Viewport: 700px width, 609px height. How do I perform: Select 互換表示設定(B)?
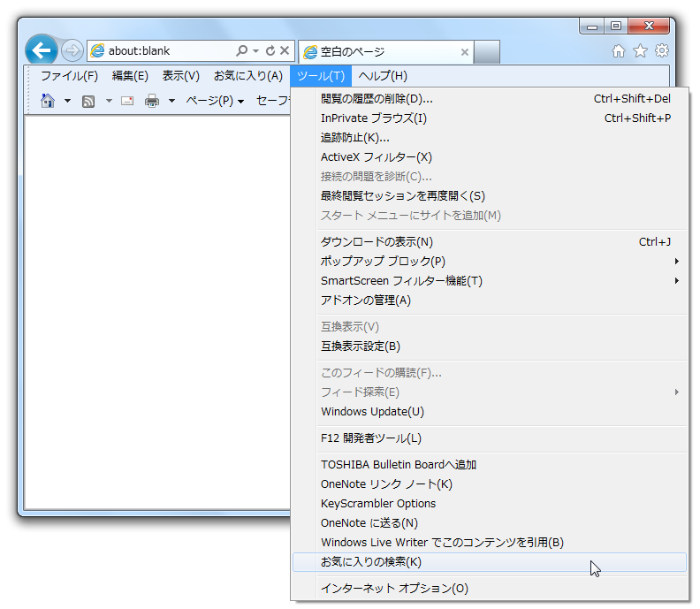tap(490, 346)
